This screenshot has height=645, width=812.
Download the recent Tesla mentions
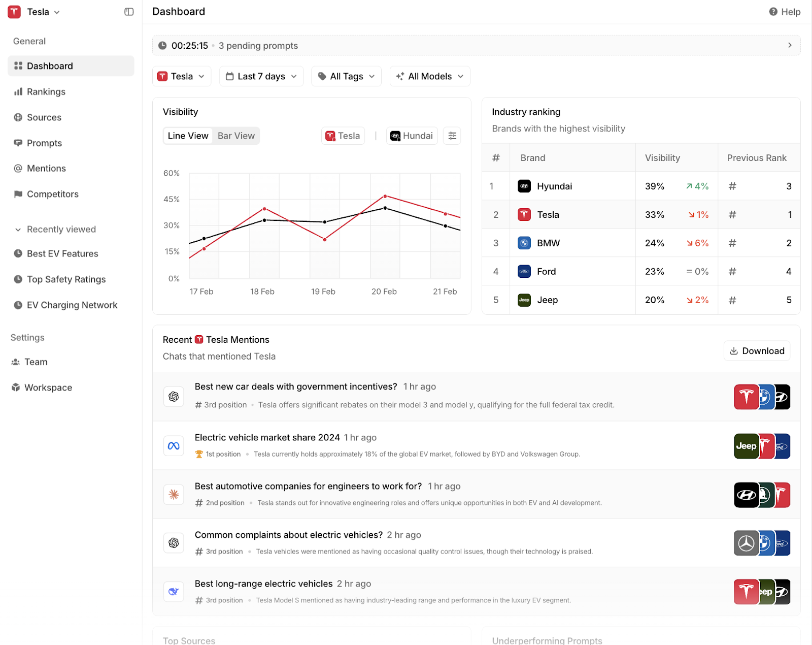(x=757, y=351)
